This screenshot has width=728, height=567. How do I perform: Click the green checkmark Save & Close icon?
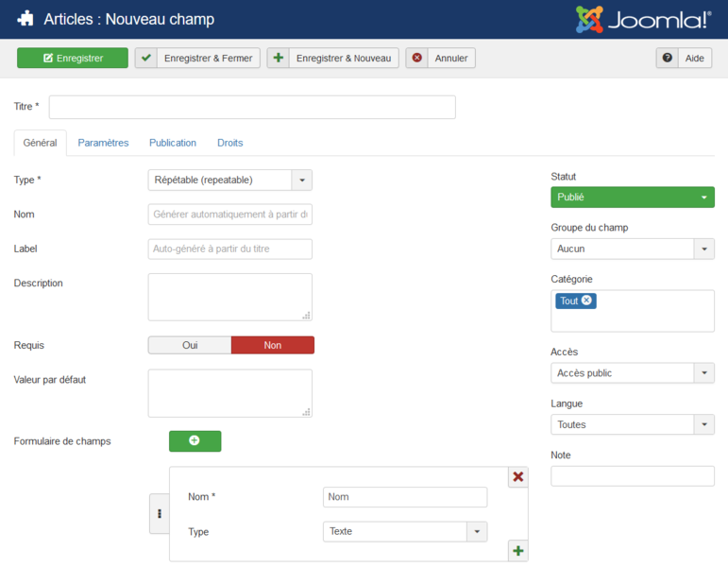point(146,58)
